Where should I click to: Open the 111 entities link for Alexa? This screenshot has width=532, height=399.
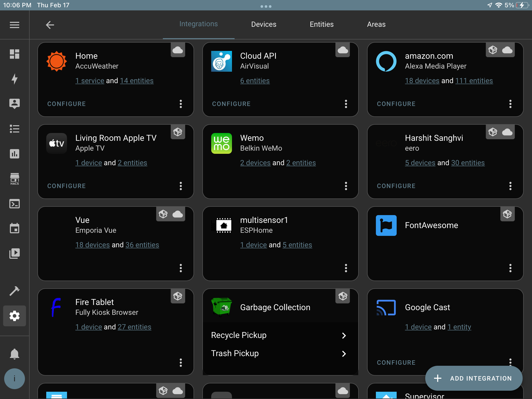pyautogui.click(x=474, y=81)
